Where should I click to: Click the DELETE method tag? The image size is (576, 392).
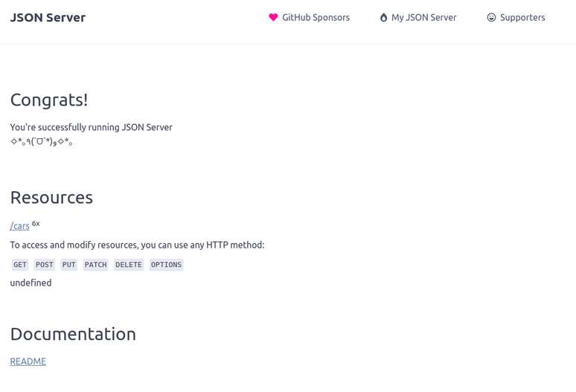click(x=129, y=265)
